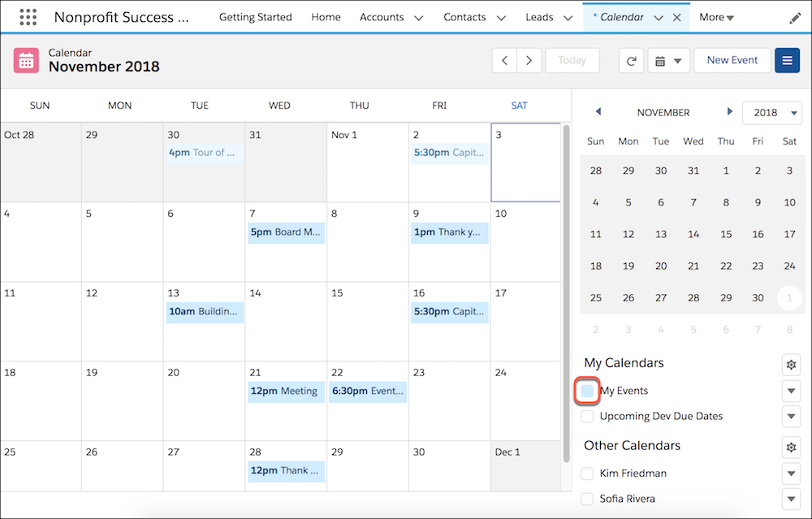Viewport: 812px width, 519px height.
Task: Open the 10am Buildin event
Action: coord(204,312)
